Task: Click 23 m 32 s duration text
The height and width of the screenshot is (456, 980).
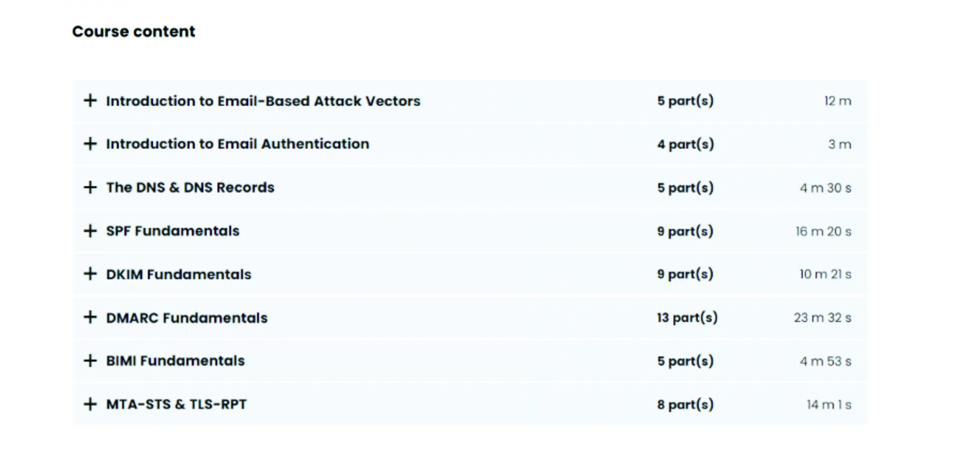Action: point(823,318)
